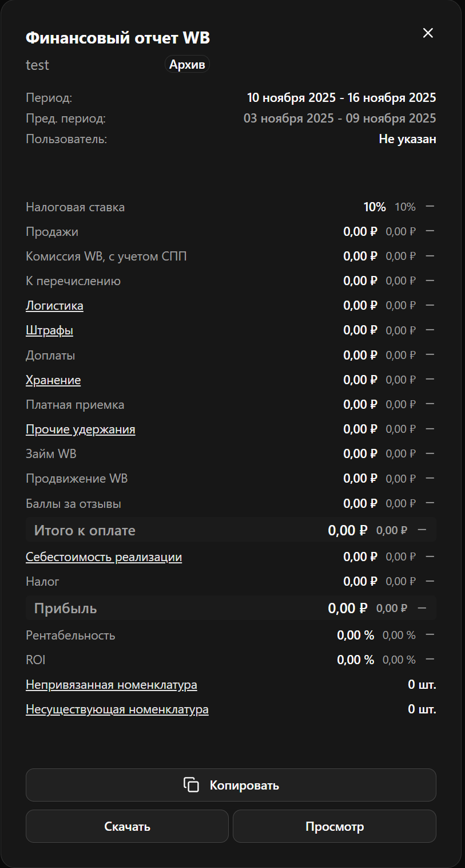Open the Себестоимость реализации link
The height and width of the screenshot is (868, 465).
tap(104, 556)
